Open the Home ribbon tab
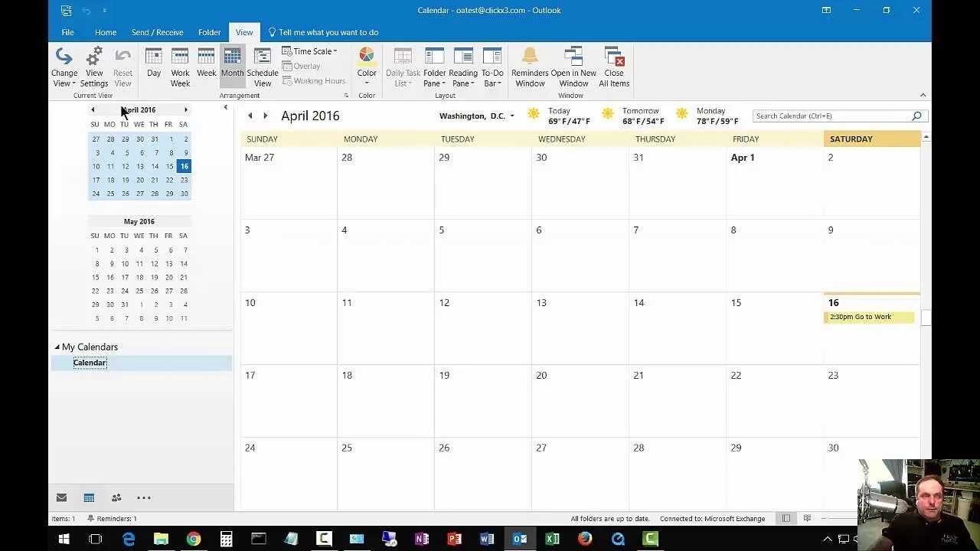Screen dimensions: 980x551 [x=106, y=32]
